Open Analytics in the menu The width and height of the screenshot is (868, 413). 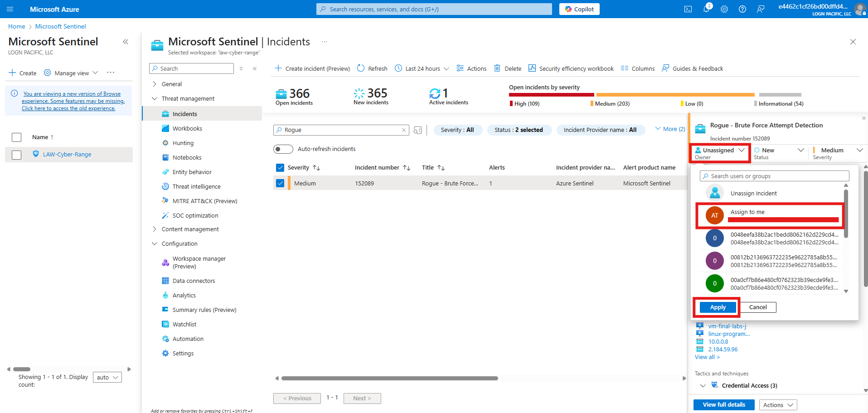(x=184, y=296)
